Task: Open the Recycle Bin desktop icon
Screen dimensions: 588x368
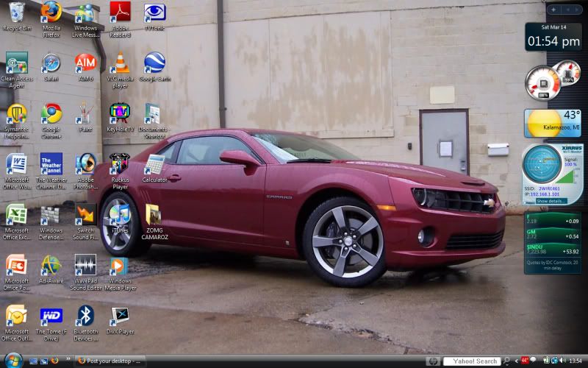Action: [x=15, y=13]
